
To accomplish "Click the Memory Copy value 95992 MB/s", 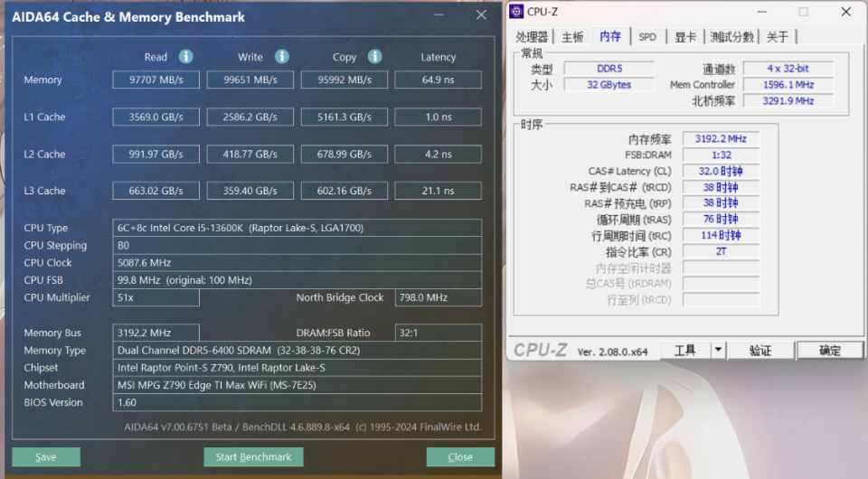I will [344, 80].
